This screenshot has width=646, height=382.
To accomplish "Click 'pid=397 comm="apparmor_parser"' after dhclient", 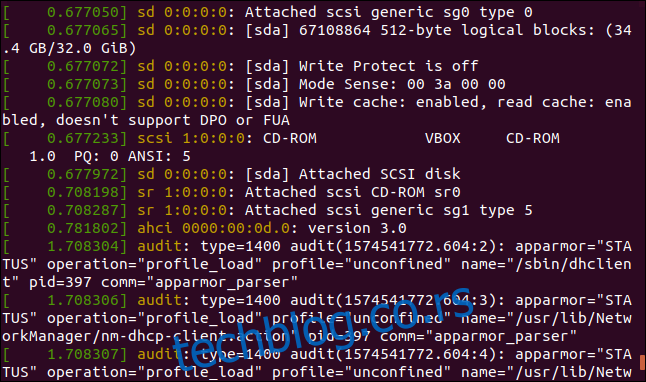I will [163, 282].
